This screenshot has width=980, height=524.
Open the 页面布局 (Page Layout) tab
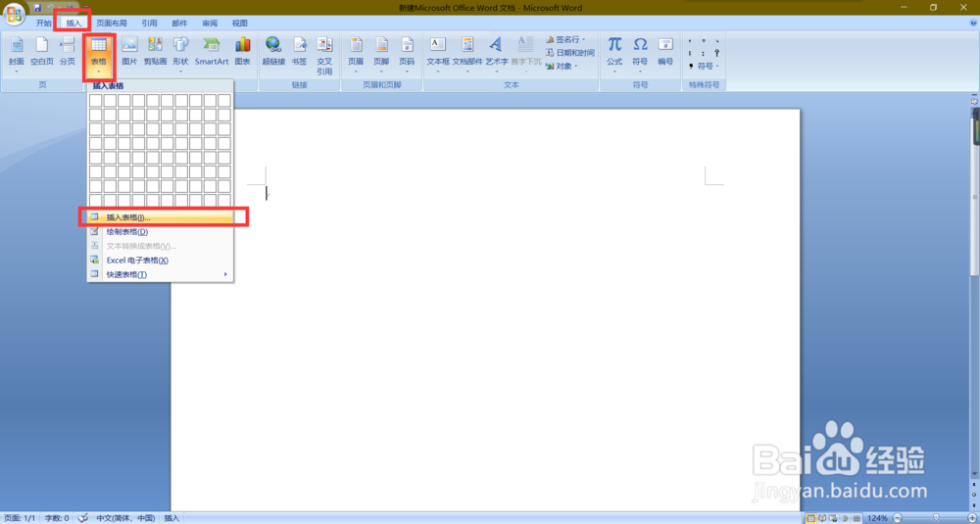click(x=112, y=24)
